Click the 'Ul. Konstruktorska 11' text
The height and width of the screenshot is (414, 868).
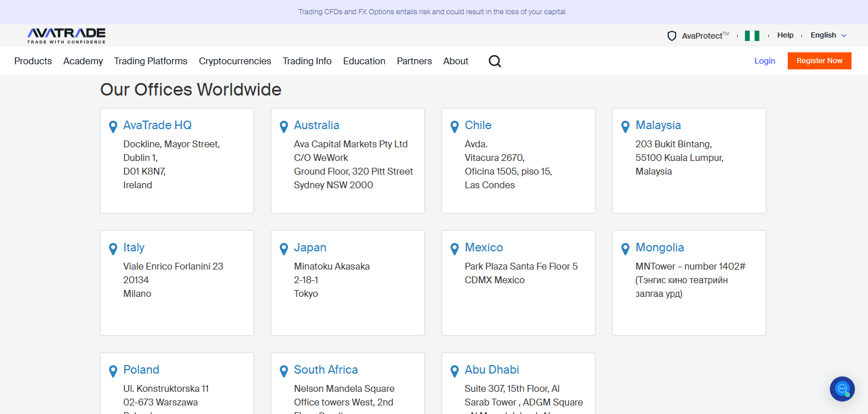166,389
